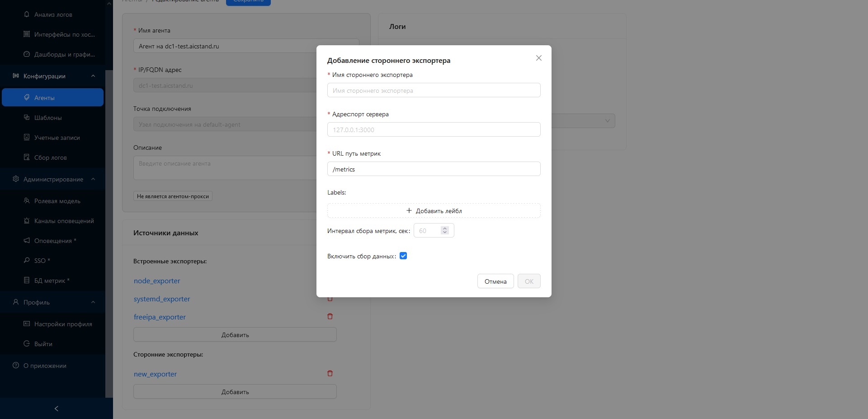Viewport: 868px width, 419px height.
Task: Delete the freeipa_exporter with its trash icon
Action: click(x=330, y=316)
